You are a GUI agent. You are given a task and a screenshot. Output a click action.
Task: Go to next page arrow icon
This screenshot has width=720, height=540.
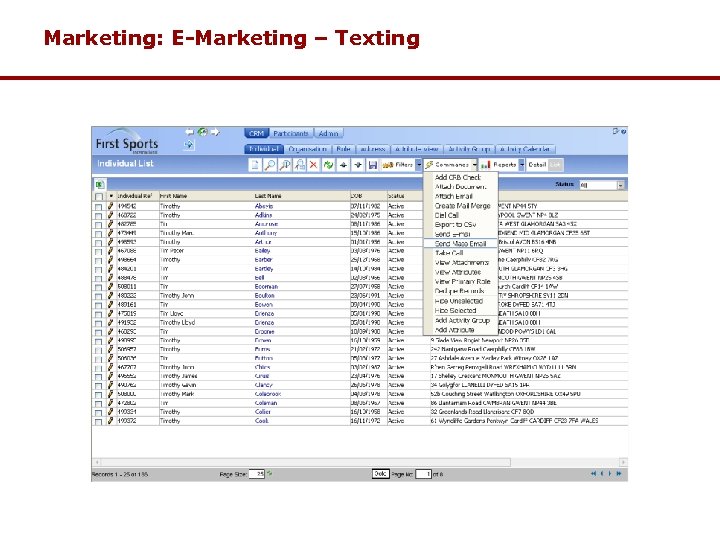(x=610, y=473)
